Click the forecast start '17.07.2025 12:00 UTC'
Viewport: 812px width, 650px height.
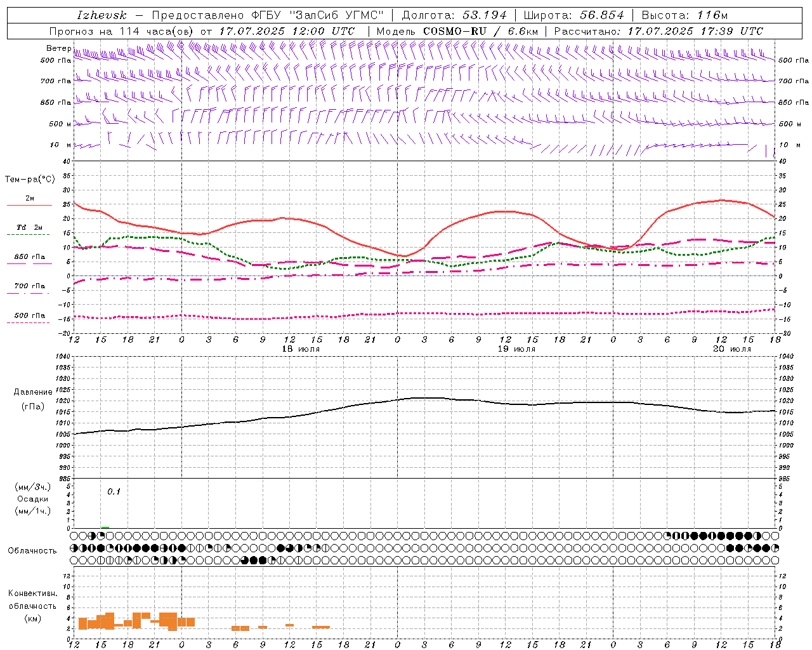(287, 31)
